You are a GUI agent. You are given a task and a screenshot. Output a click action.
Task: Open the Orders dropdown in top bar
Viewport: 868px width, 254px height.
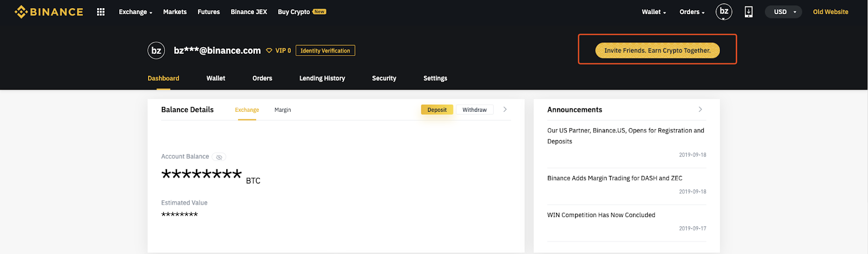692,12
